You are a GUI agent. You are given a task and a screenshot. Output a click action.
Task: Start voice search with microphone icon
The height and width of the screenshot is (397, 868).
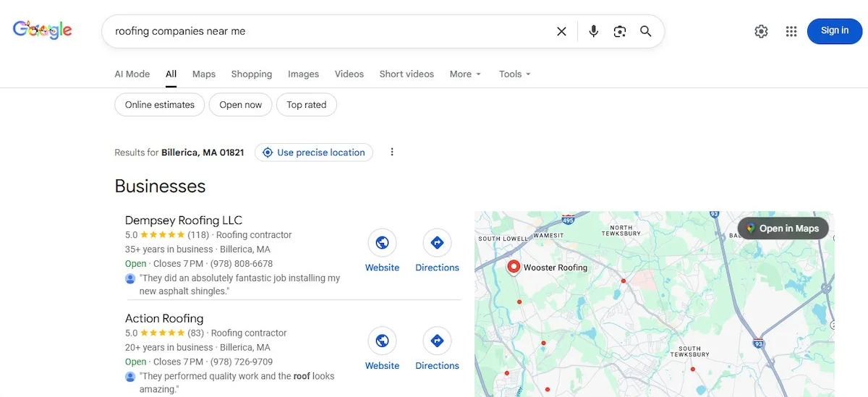(x=594, y=31)
